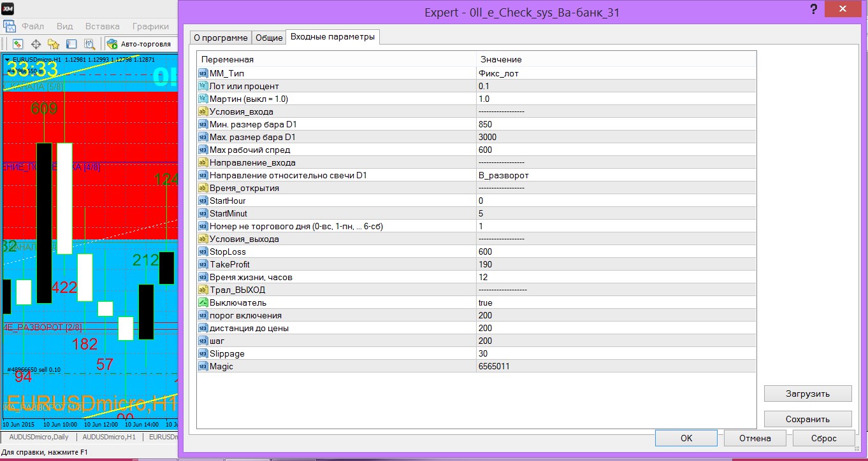This screenshot has width=868, height=461.
Task: Open the Выключатель true value dropdown
Action: [616, 302]
